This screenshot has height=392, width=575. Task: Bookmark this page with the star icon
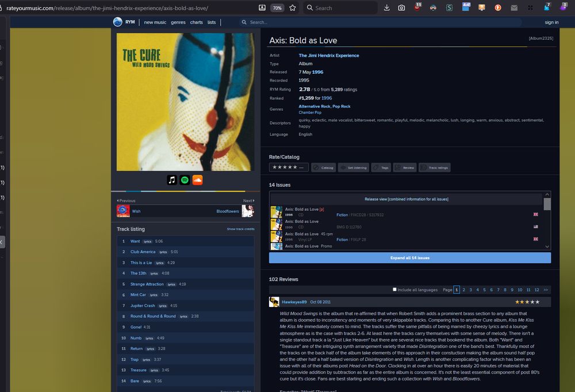click(293, 7)
